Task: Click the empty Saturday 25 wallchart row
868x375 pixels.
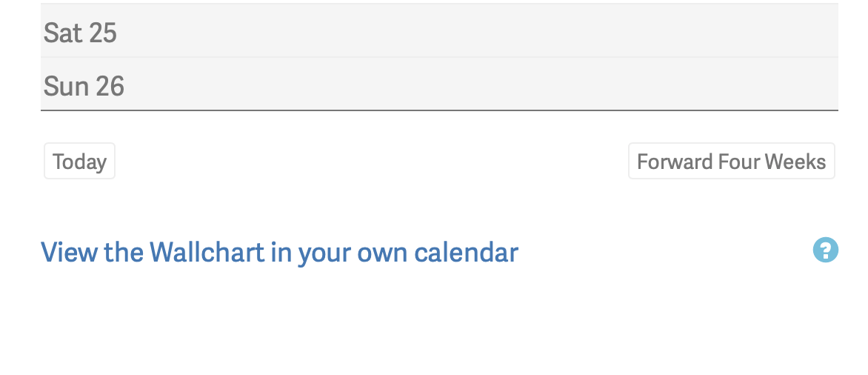Action: click(x=474, y=33)
